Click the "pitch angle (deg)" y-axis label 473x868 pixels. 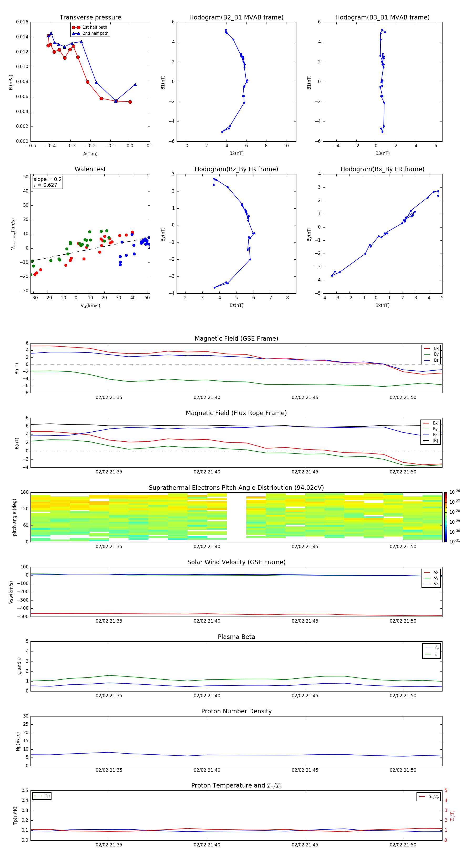tap(14, 517)
